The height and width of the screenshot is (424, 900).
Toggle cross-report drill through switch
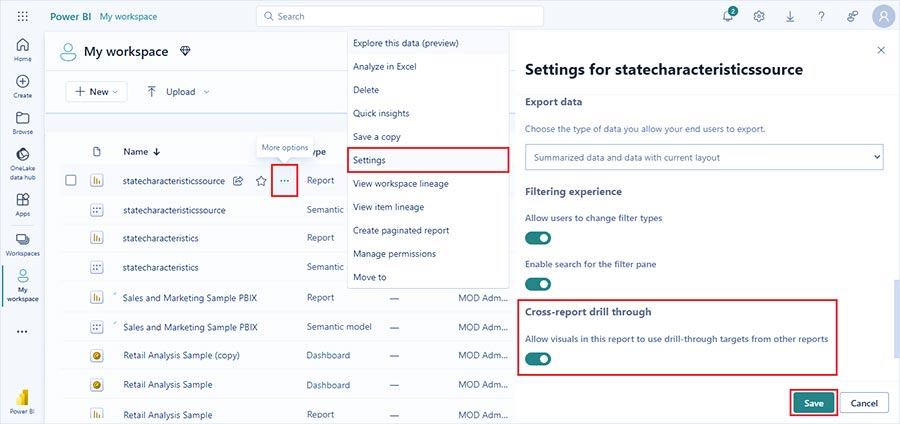tap(538, 359)
